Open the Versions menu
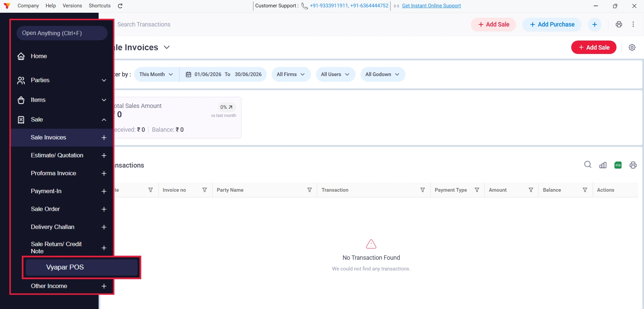This screenshot has height=309, width=644. tap(72, 6)
